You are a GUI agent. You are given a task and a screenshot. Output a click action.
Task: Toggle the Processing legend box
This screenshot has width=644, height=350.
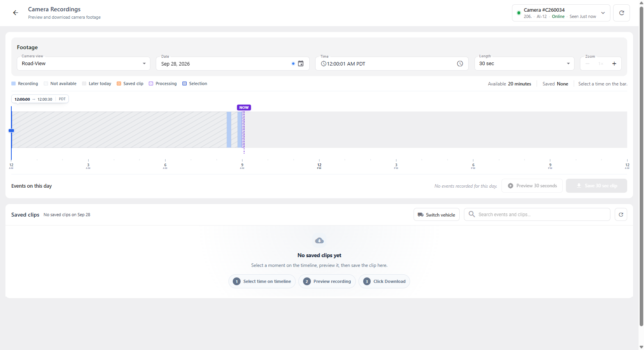[x=151, y=84]
